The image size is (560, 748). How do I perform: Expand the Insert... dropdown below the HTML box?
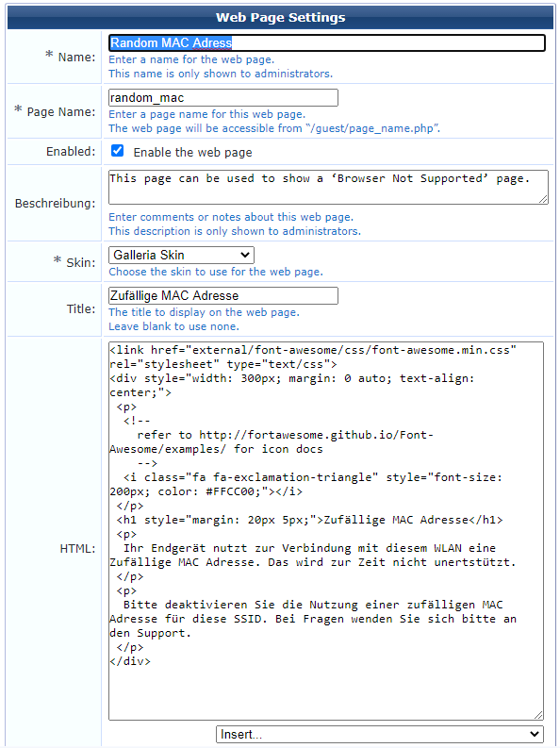380,734
